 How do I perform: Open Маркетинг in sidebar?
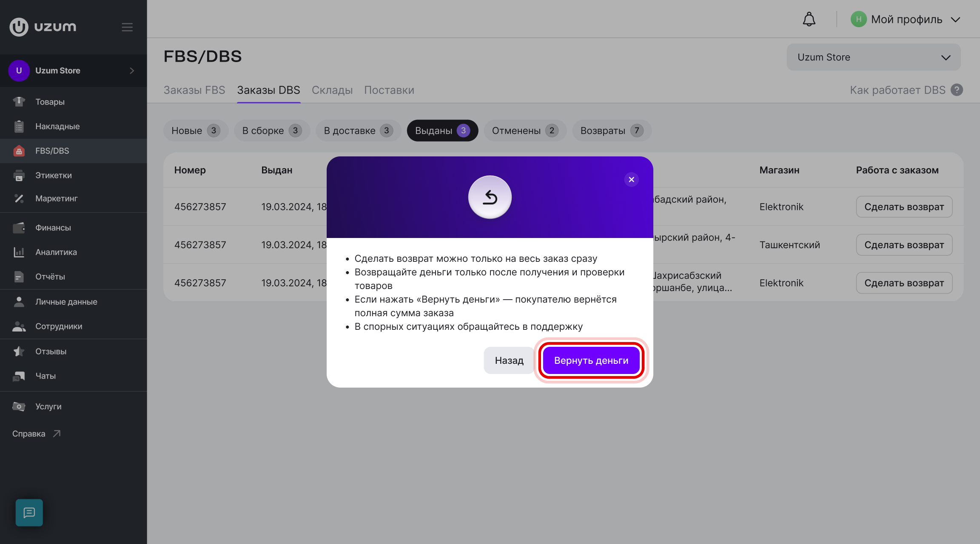click(73, 198)
